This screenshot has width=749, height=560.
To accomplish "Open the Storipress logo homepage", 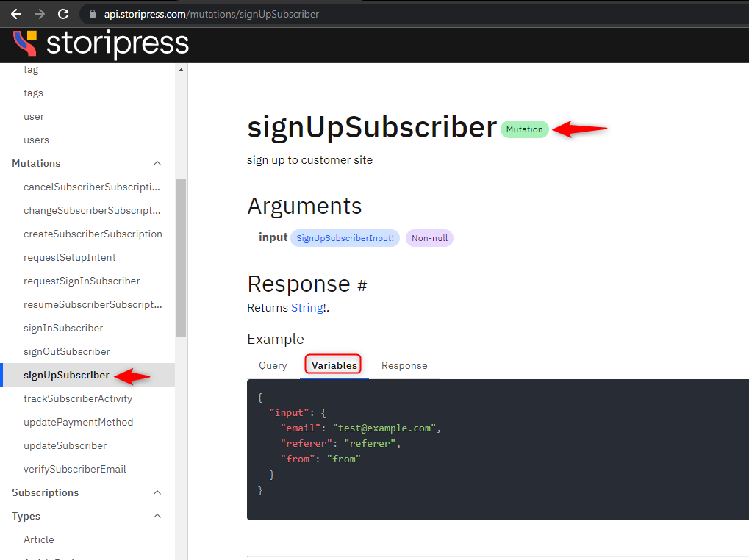I will (100, 43).
